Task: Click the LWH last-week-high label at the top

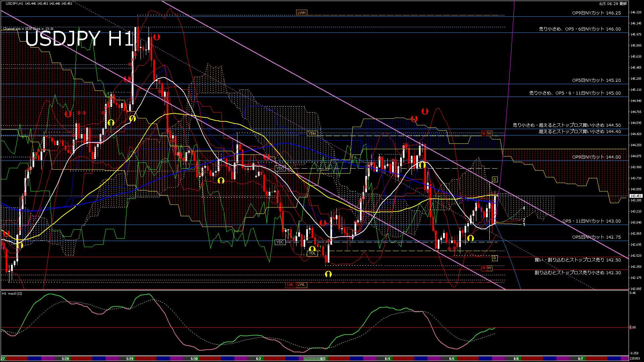Action: [302, 12]
